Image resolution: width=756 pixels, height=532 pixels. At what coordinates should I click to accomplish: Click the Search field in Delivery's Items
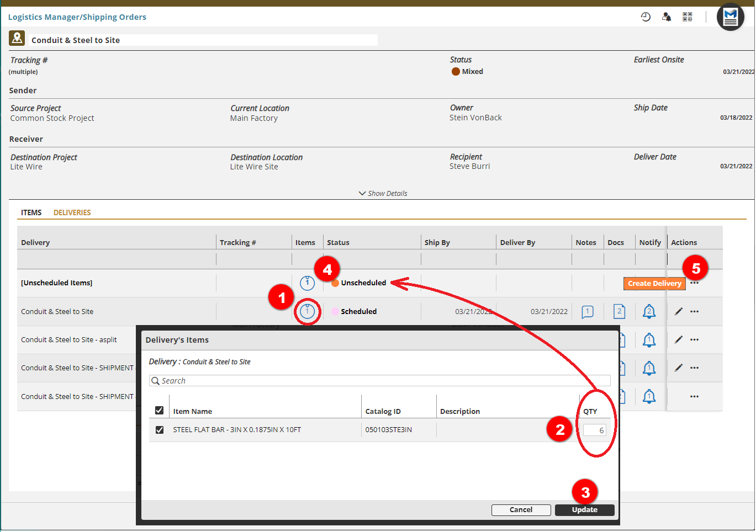point(380,381)
